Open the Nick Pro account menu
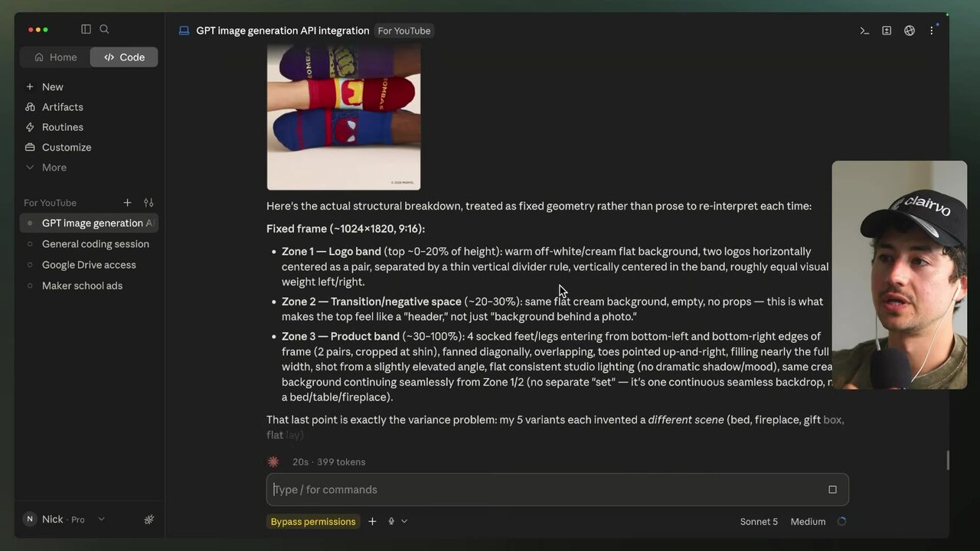Viewport: 980px width, 551px height. [x=64, y=519]
